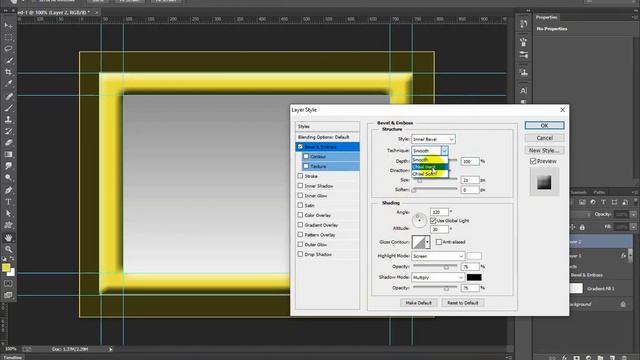Select the Gradient tool
640x360 pixels.
coord(8,155)
